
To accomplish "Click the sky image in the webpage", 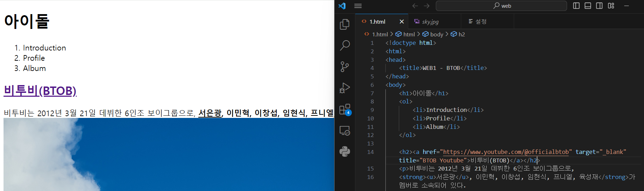I will point(169,154).
